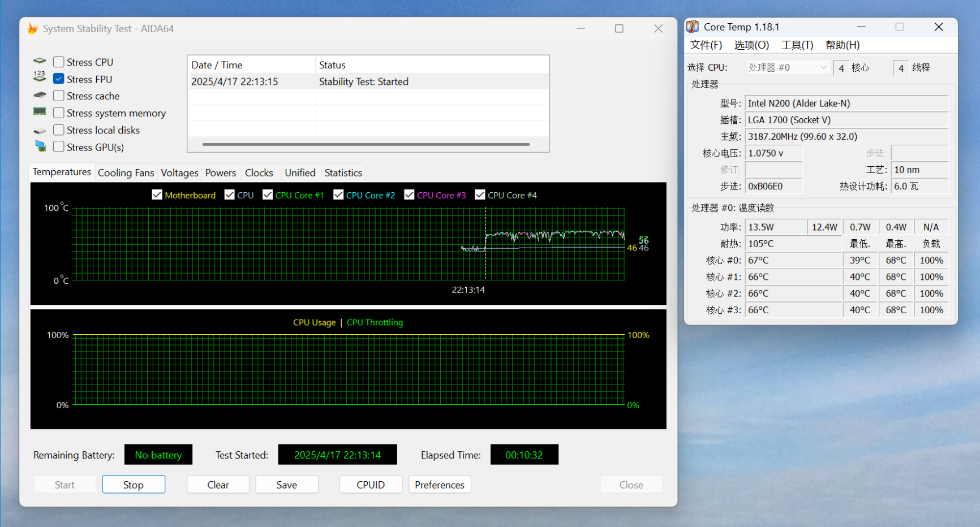Click the CPU chip icon beside Stress CPU
Viewport: 980px width, 527px height.
[x=40, y=61]
